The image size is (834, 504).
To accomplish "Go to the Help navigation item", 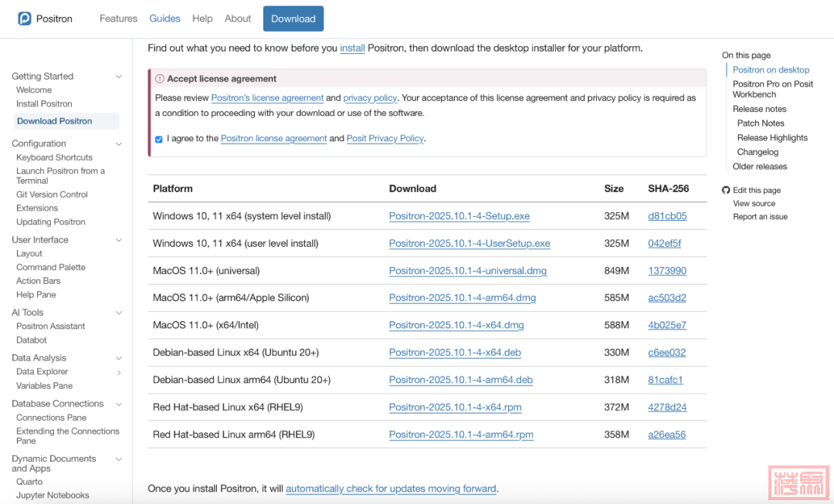I will coord(202,19).
